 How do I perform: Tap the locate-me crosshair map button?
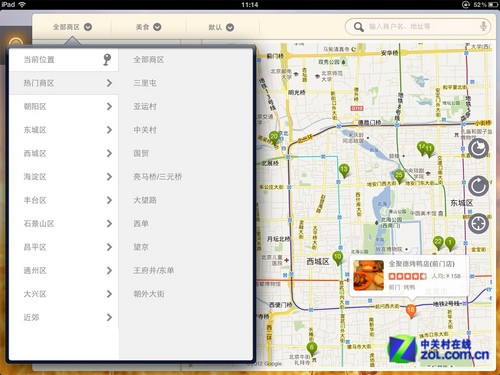tap(478, 223)
